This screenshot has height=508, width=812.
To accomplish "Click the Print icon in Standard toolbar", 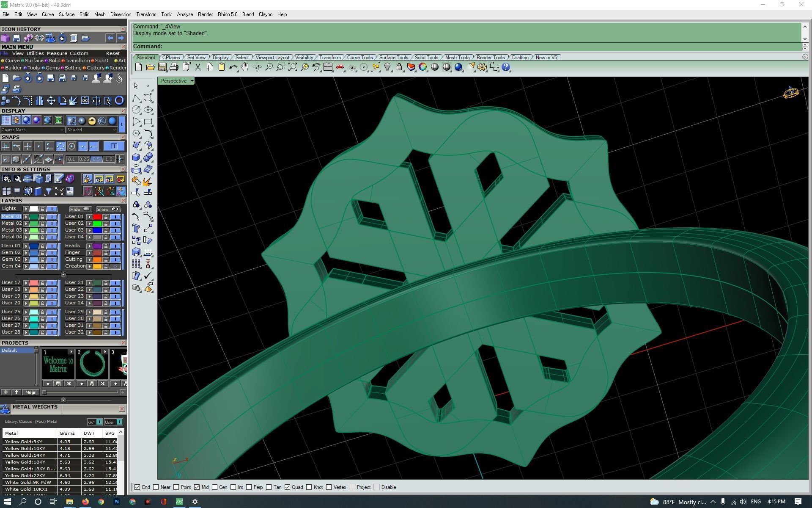I will [x=174, y=67].
